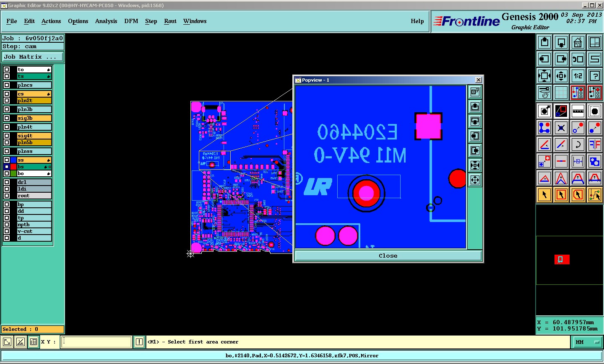Select the plain arrow pointer tool
The image size is (604, 364).
(544, 195)
